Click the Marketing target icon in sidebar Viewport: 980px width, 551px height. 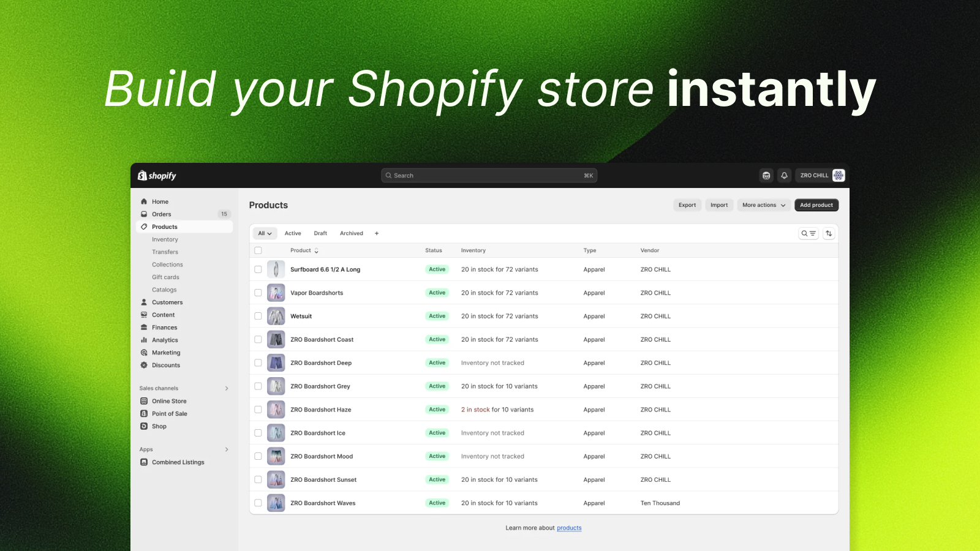pyautogui.click(x=144, y=353)
